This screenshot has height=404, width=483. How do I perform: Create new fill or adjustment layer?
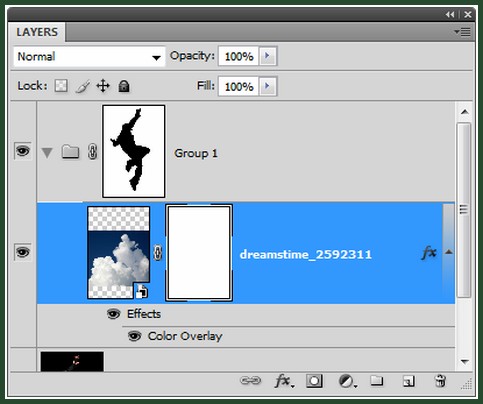[x=348, y=381]
